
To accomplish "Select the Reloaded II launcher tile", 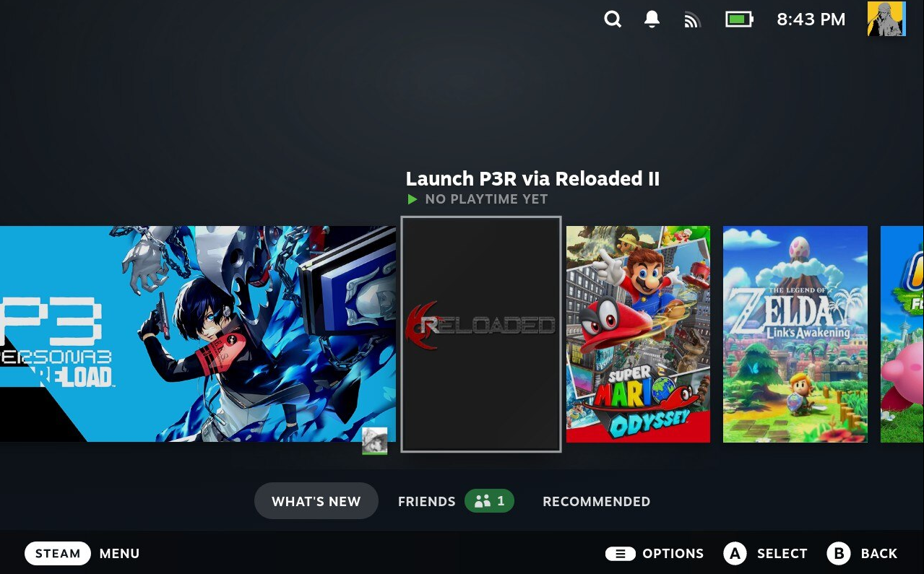I will (x=481, y=334).
